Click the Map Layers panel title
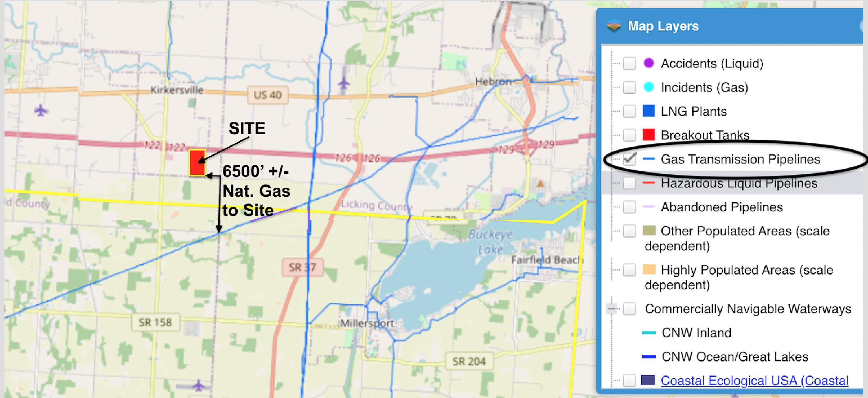The height and width of the screenshot is (398, 868). (663, 26)
